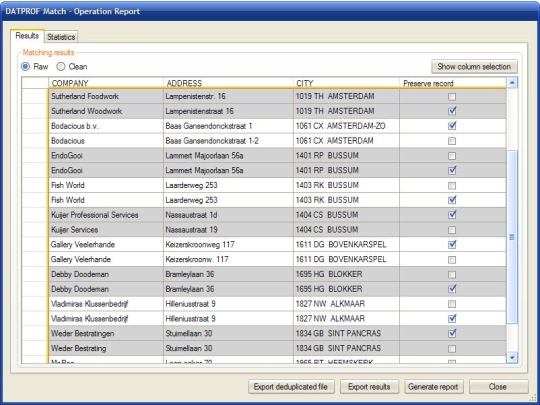Click the COMPANY column header

click(106, 83)
